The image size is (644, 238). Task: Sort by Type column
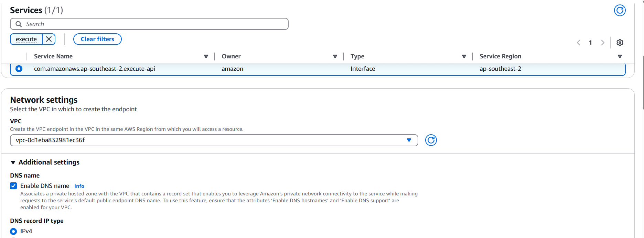[464, 56]
